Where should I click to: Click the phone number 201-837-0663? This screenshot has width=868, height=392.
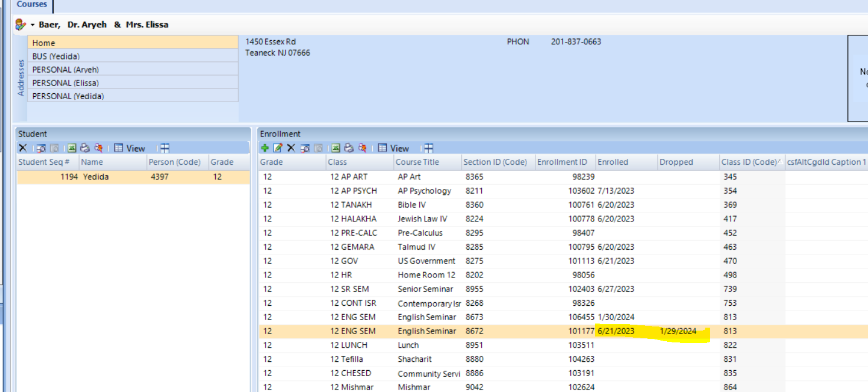[576, 42]
